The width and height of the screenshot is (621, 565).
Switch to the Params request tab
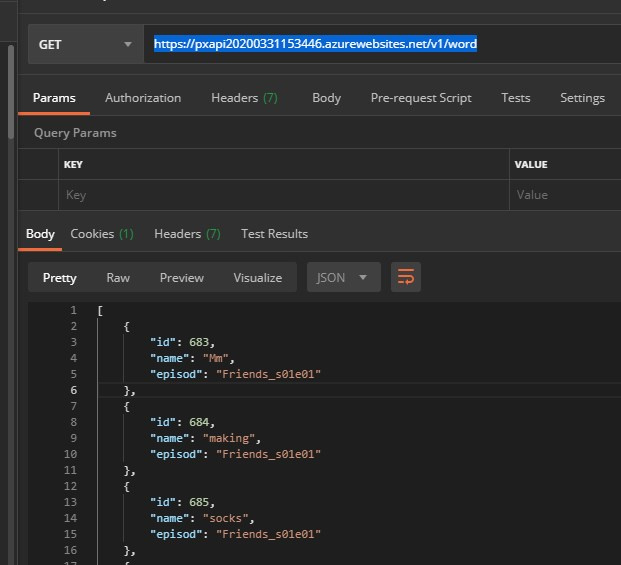point(54,98)
